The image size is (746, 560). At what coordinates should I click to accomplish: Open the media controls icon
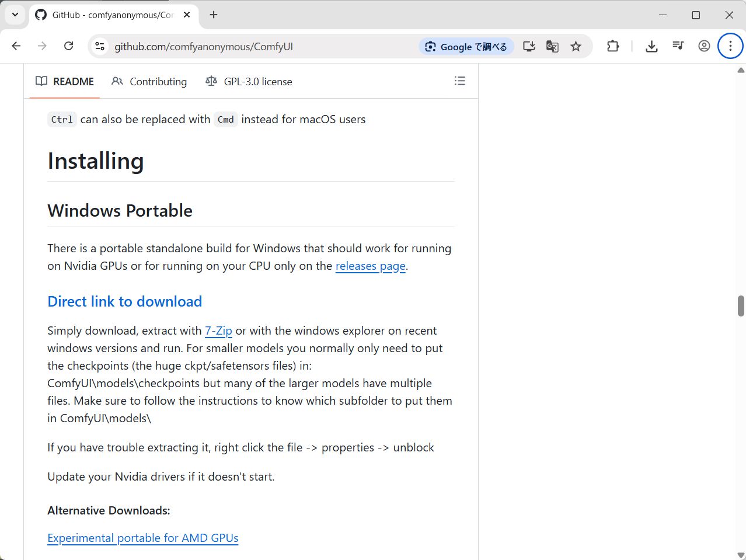[x=678, y=46]
